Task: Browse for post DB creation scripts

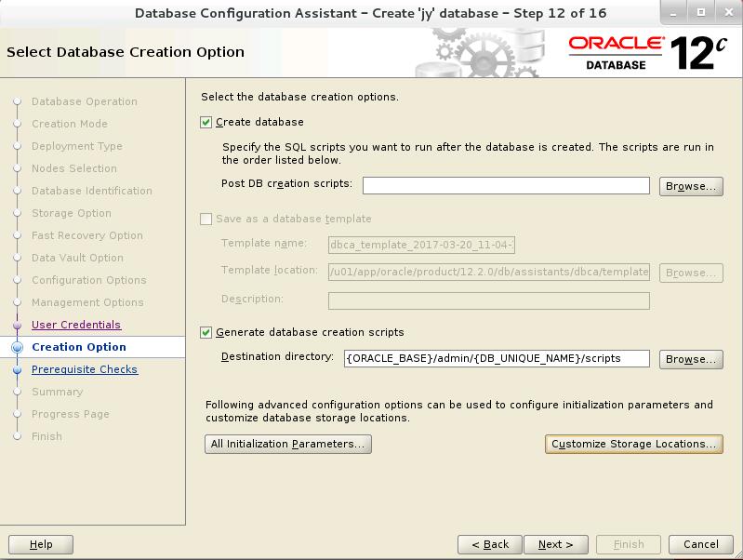Action: (691, 186)
